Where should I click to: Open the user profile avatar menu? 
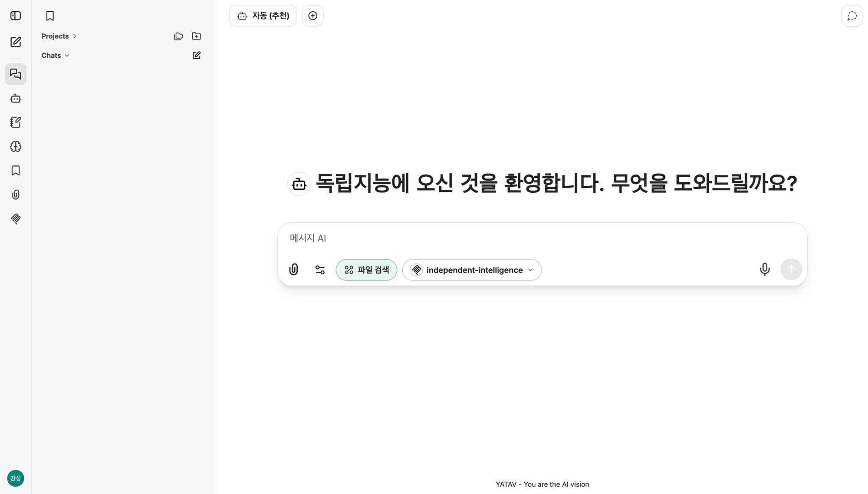click(16, 478)
